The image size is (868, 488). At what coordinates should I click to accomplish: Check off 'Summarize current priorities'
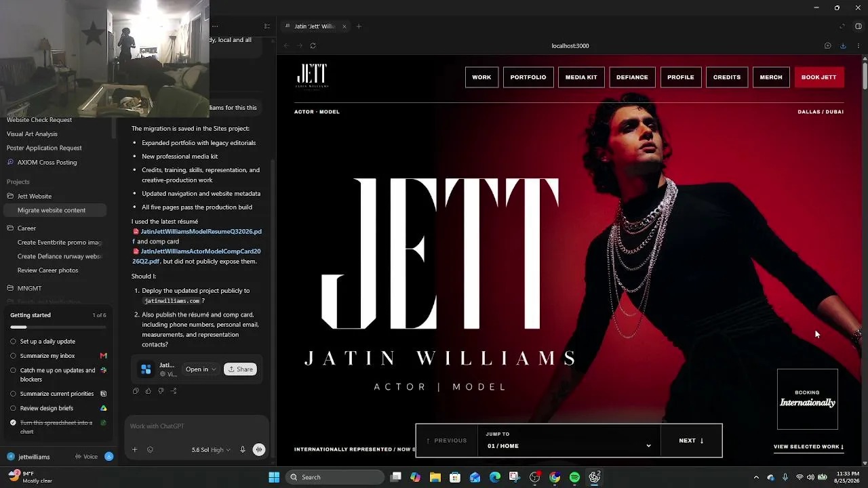13,394
